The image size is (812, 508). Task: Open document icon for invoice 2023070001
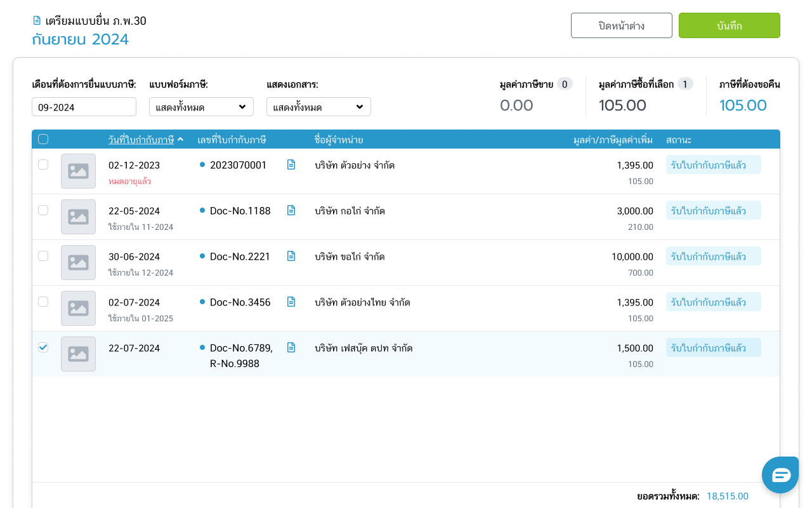click(291, 165)
